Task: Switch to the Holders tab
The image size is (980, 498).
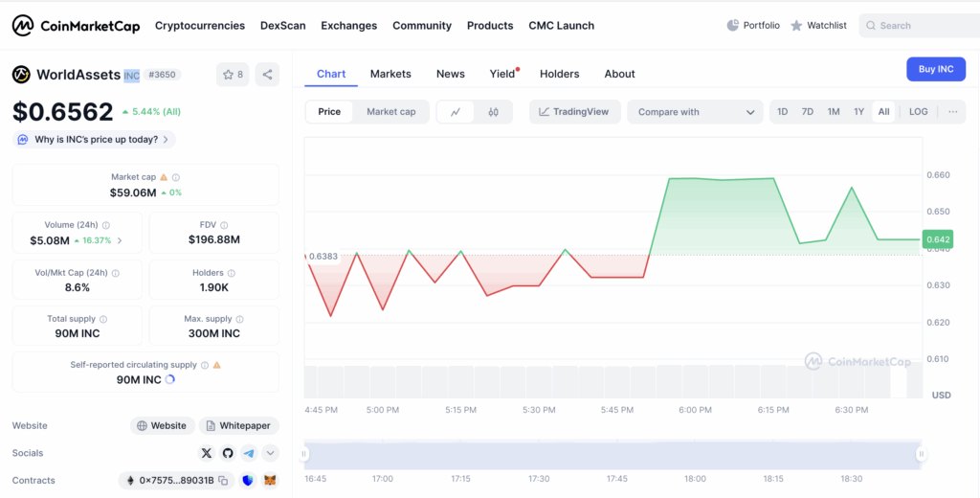Action: point(559,74)
